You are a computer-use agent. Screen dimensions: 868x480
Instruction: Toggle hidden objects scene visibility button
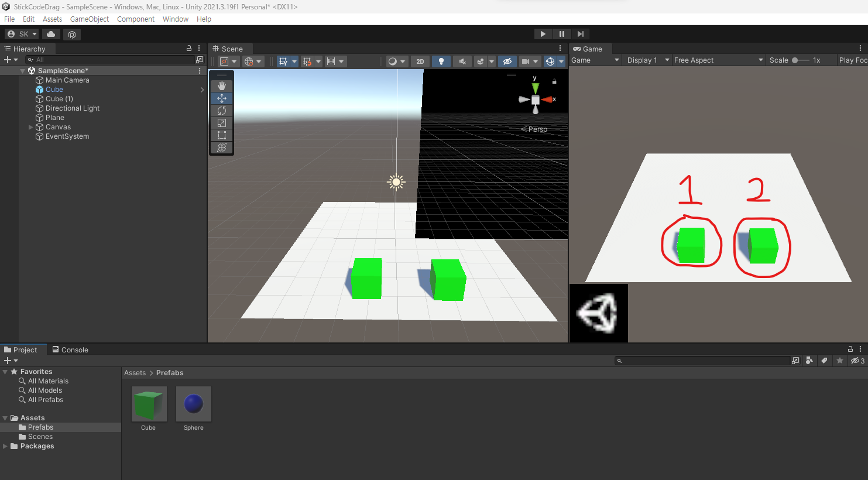507,61
